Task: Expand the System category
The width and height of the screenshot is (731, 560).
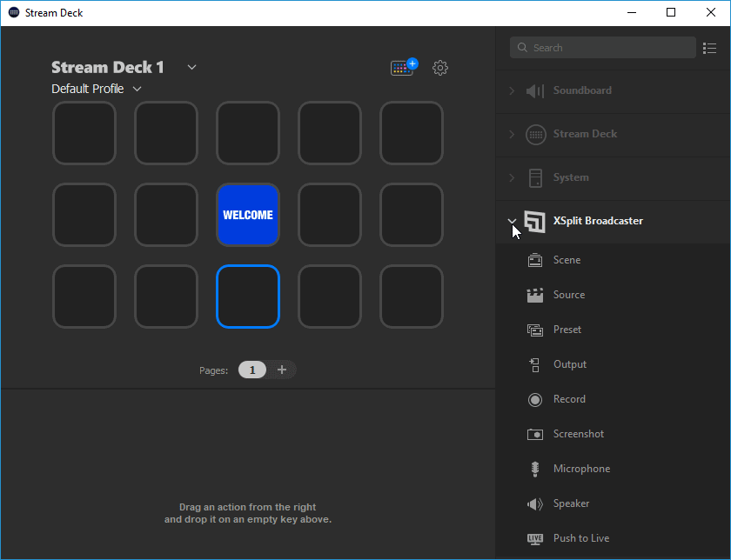Action: tap(512, 177)
